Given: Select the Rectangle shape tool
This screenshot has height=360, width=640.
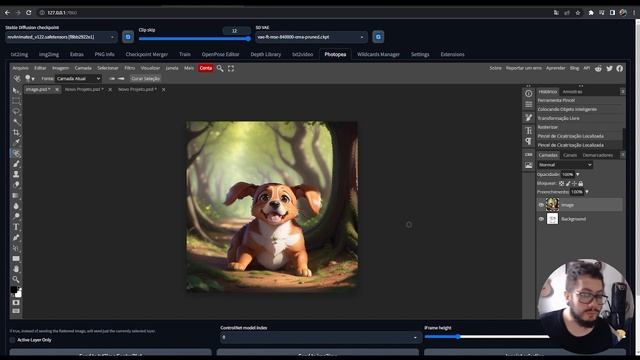Looking at the screenshot, I should 16,258.
